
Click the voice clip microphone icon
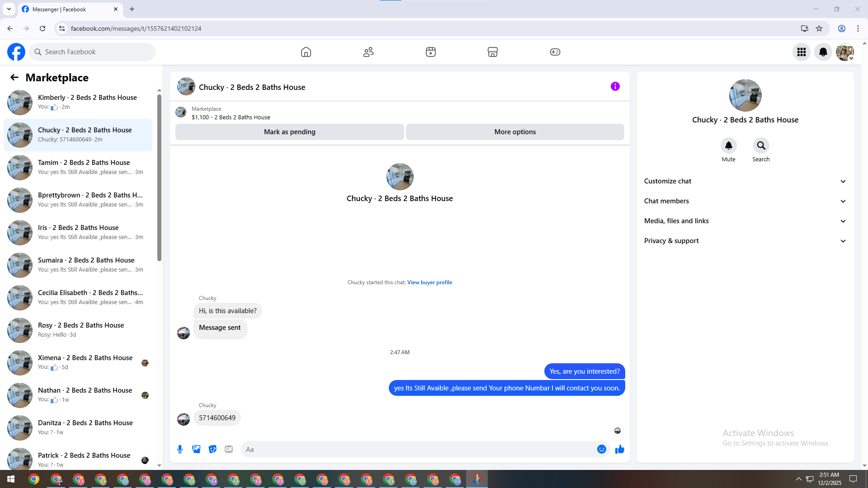180,449
